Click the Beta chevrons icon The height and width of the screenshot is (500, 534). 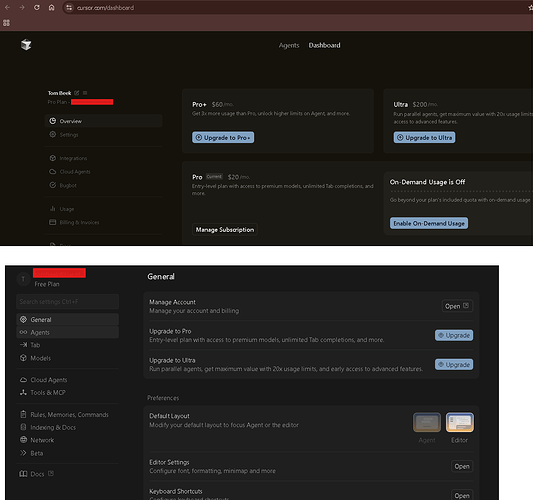pyautogui.click(x=23, y=453)
